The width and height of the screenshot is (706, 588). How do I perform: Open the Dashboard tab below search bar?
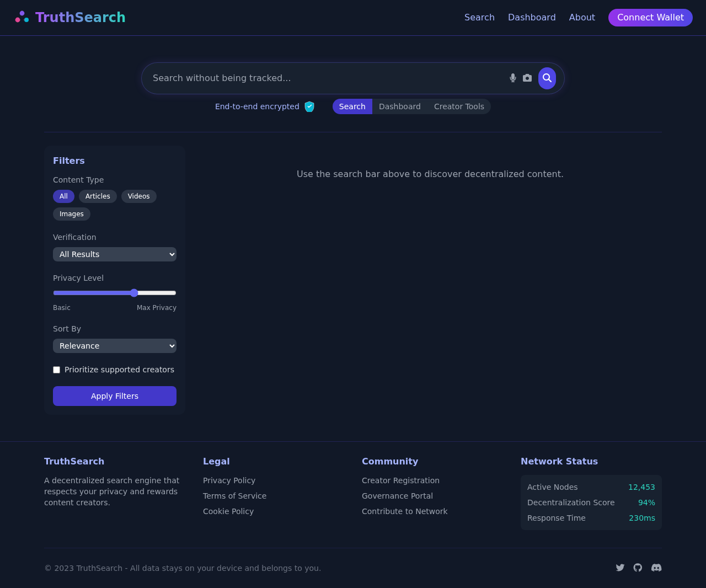(x=399, y=106)
